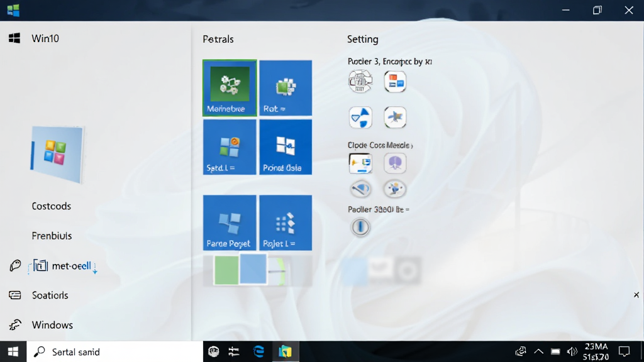Open the Windows Start button on taskbar

tap(13, 352)
